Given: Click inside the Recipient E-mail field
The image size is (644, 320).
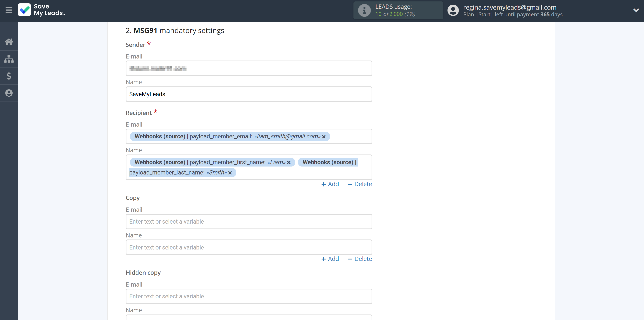Looking at the screenshot, I should (x=249, y=136).
